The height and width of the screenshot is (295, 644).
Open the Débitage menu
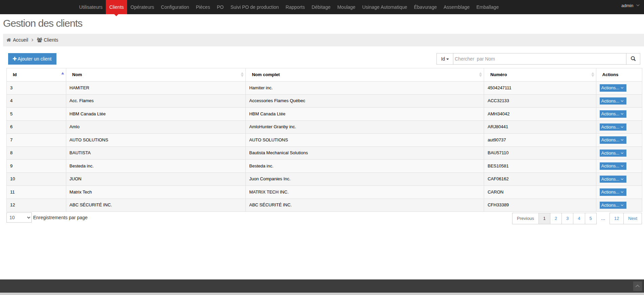pyautogui.click(x=321, y=7)
